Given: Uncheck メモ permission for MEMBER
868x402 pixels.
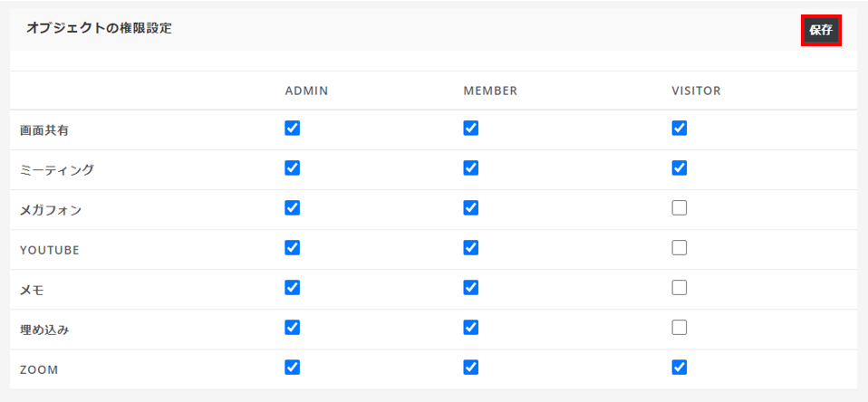Looking at the screenshot, I should (x=470, y=288).
